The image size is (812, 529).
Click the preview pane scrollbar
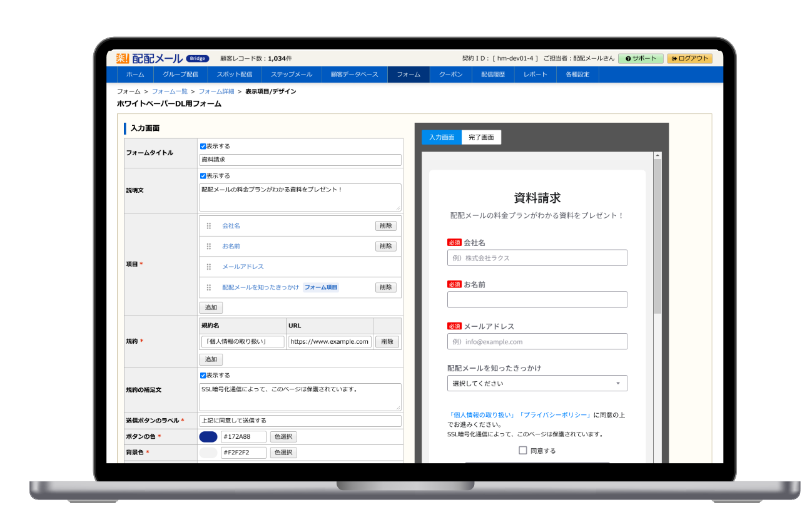tap(657, 237)
